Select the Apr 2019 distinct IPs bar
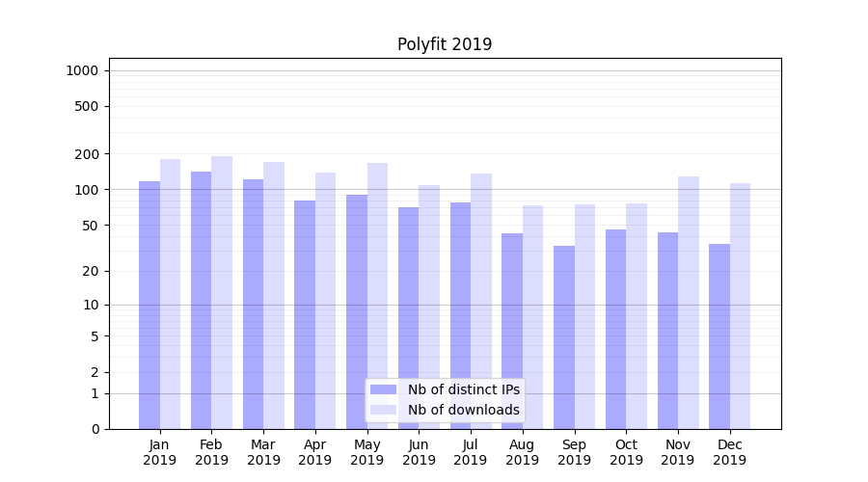 (x=305, y=314)
